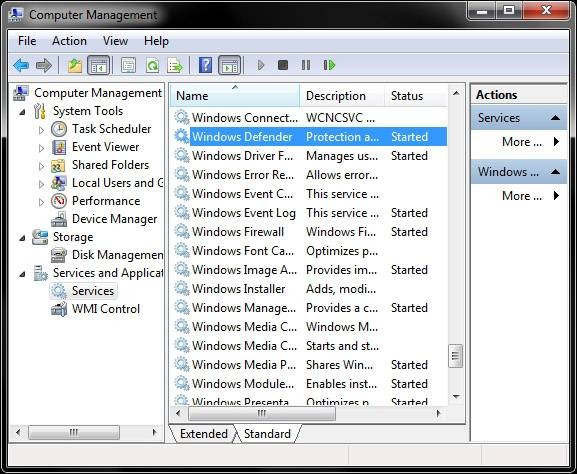Click the services list scroll up arrow

point(456,93)
